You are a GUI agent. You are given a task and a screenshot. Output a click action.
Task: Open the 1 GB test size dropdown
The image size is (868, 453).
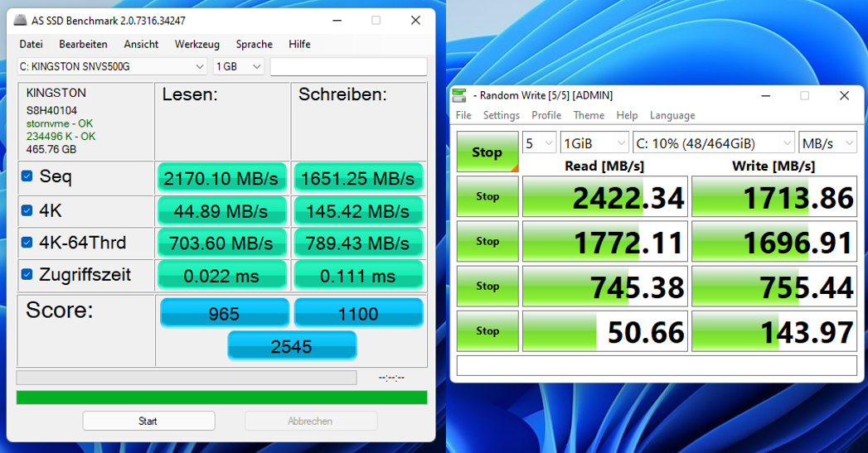(239, 66)
